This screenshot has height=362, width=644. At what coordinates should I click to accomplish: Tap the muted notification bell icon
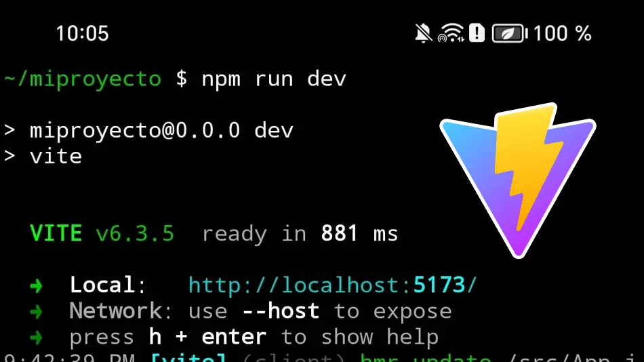point(424,33)
